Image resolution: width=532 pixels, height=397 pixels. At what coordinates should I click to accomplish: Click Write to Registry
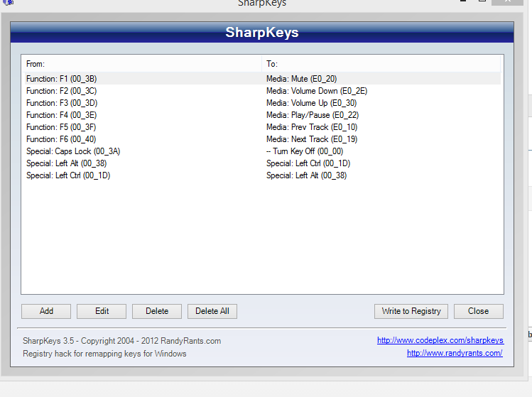click(x=411, y=311)
